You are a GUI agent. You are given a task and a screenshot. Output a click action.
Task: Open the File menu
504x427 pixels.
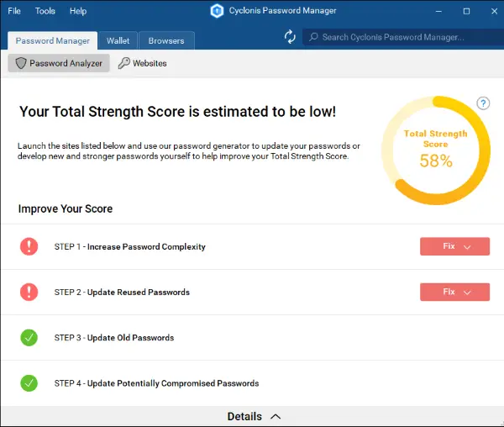(x=14, y=11)
